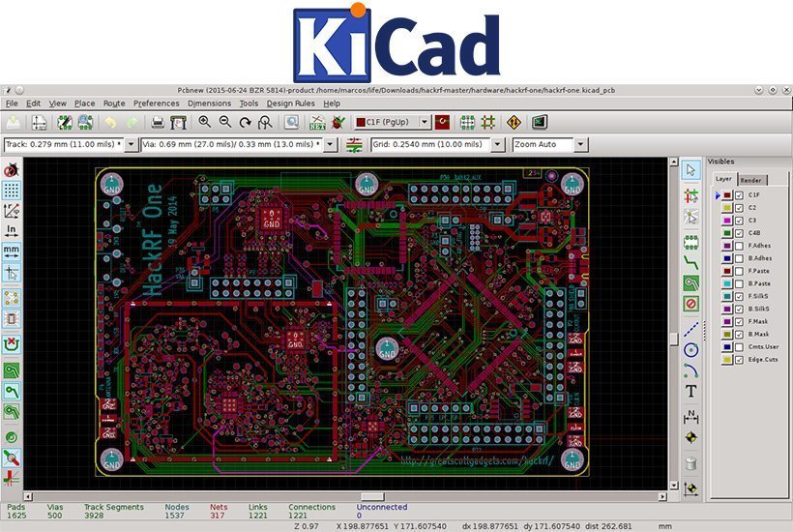Screen dimensions: 793x532
Task: Open the Help menu
Action: 332,103
